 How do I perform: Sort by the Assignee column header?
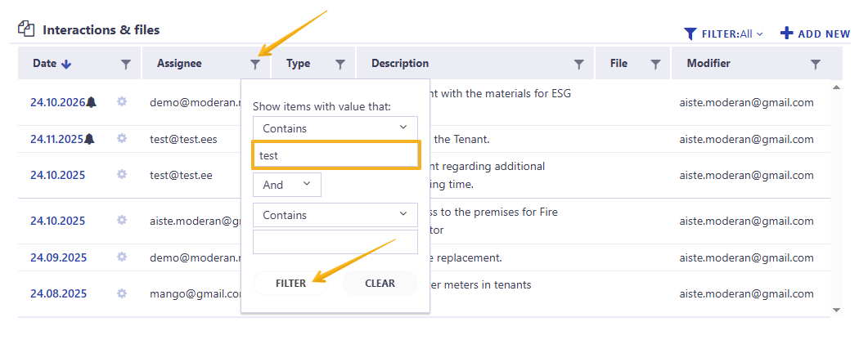point(179,64)
